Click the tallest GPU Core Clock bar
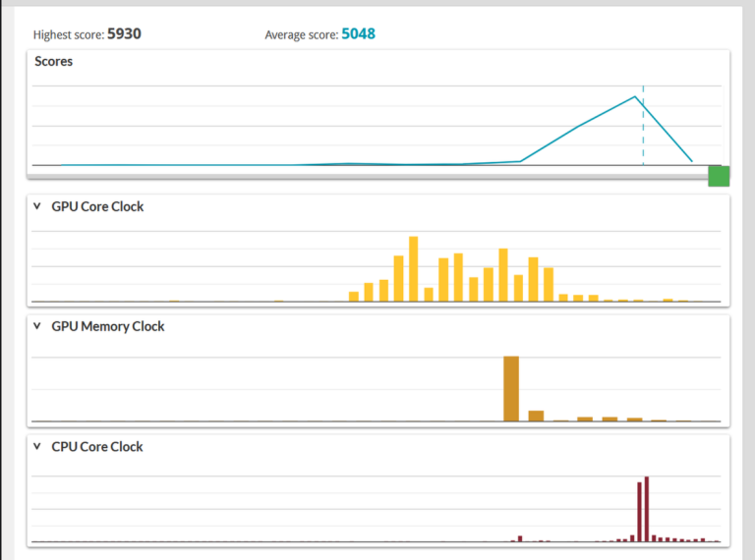The height and width of the screenshot is (560, 755). click(414, 269)
